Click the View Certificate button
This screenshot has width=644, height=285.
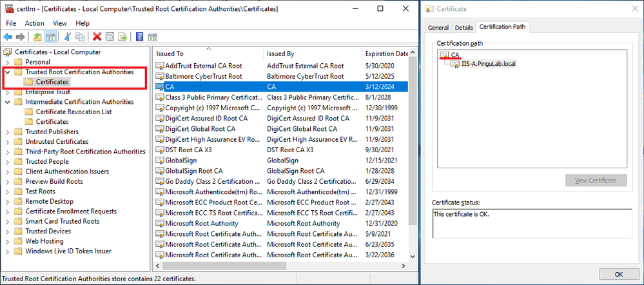[x=596, y=181]
